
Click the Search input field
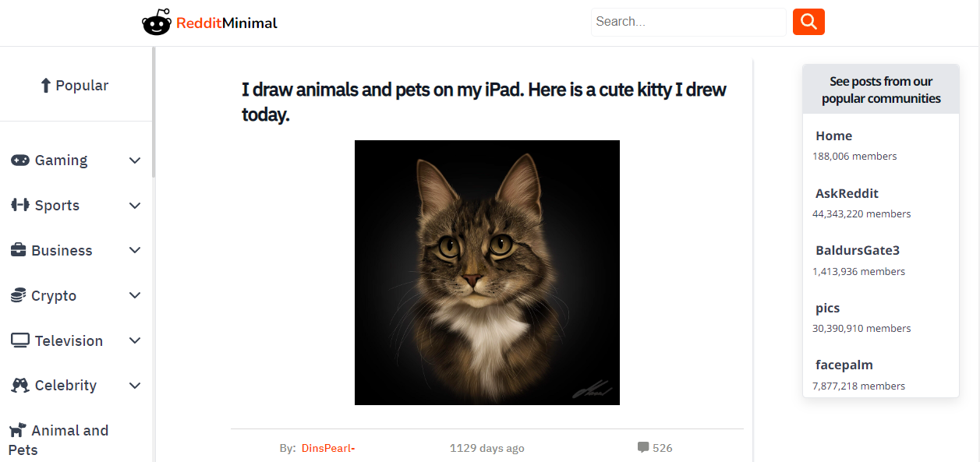point(688,22)
